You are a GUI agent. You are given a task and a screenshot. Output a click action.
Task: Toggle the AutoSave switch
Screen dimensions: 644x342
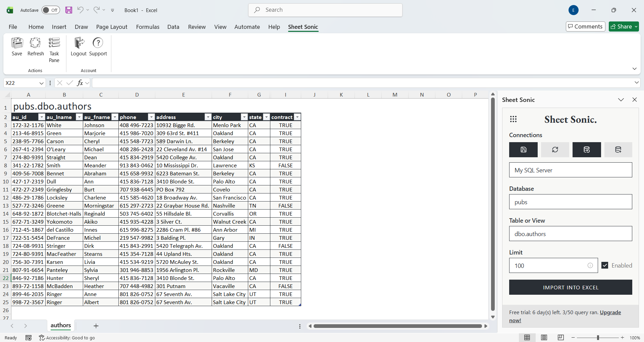tap(51, 10)
